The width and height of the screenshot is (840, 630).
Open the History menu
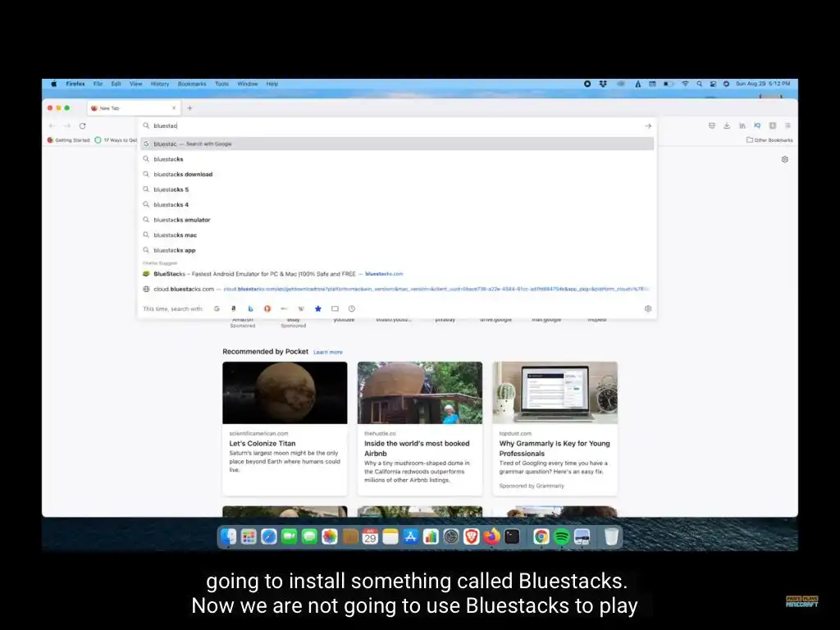pos(160,84)
